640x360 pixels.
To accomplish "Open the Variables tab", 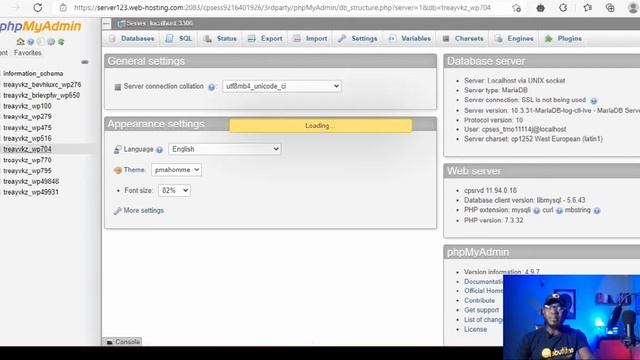I will coord(410,38).
